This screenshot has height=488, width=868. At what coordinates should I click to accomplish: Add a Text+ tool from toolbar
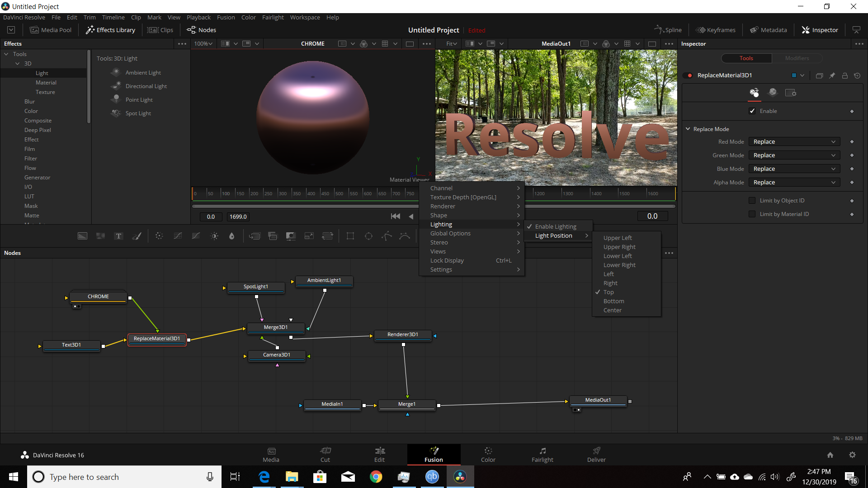click(x=118, y=236)
